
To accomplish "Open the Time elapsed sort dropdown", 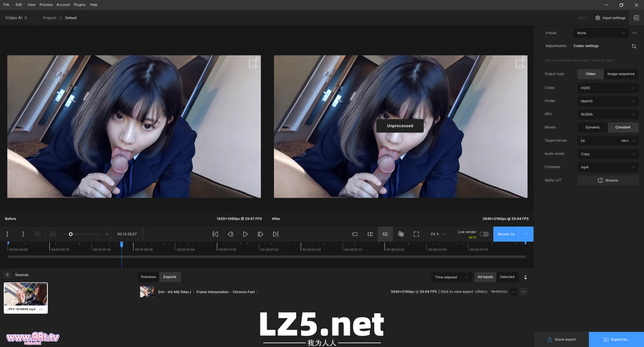I will pos(451,277).
